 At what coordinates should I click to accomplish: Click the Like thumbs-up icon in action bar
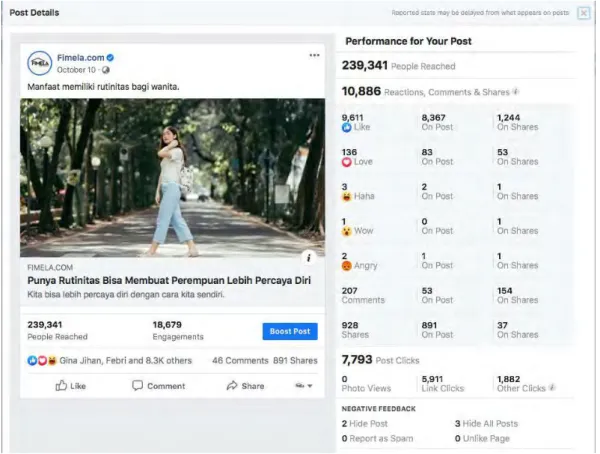point(61,385)
